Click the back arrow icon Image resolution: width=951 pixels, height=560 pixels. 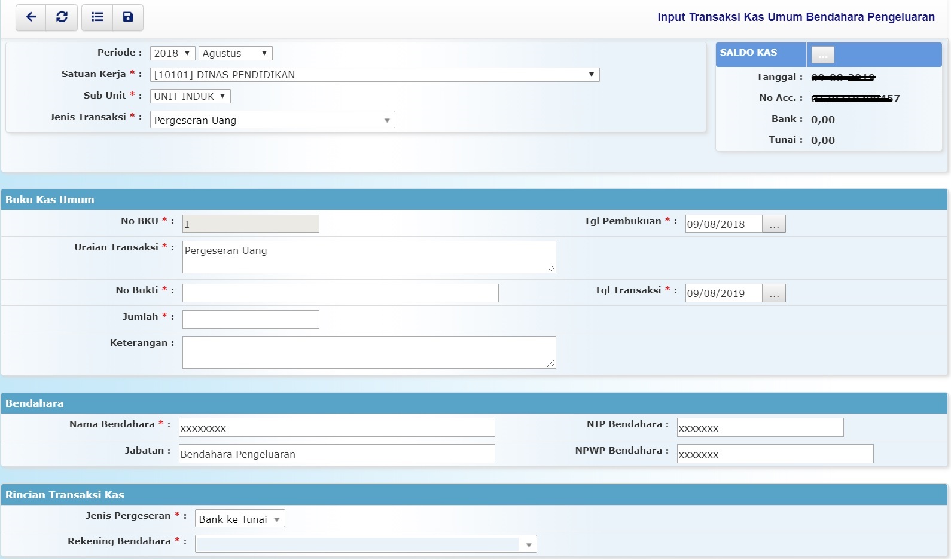coord(31,17)
